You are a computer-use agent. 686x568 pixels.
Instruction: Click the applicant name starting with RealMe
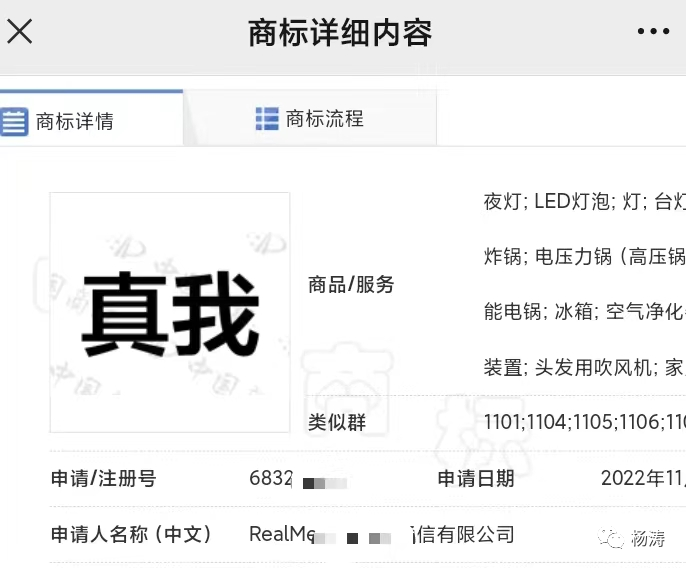[x=382, y=534]
